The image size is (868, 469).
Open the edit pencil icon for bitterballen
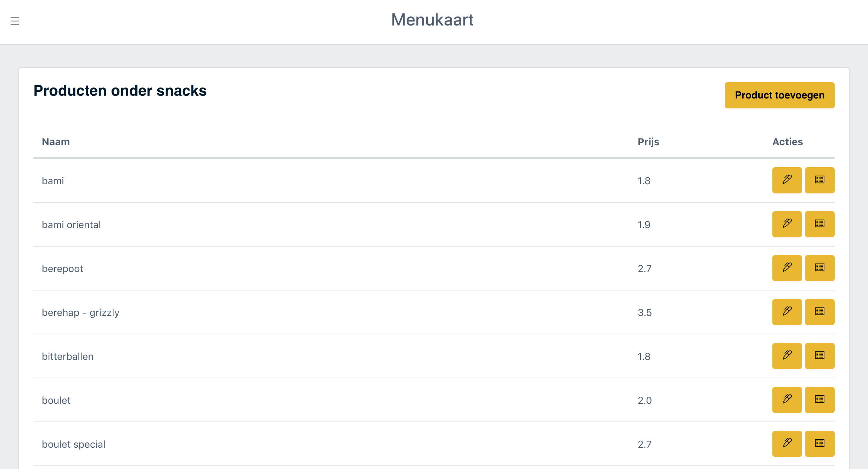click(787, 356)
